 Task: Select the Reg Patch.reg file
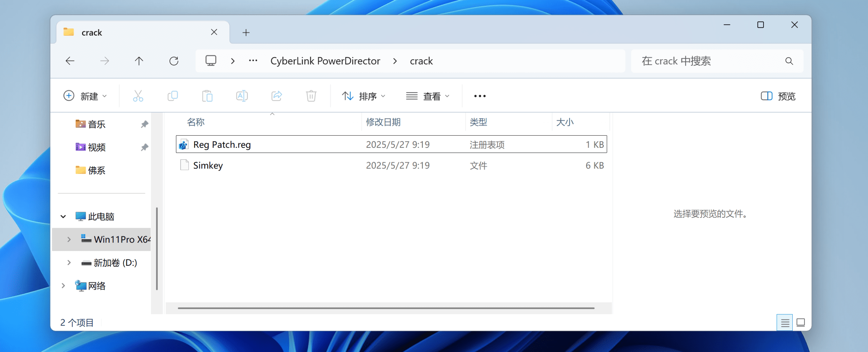coord(222,145)
